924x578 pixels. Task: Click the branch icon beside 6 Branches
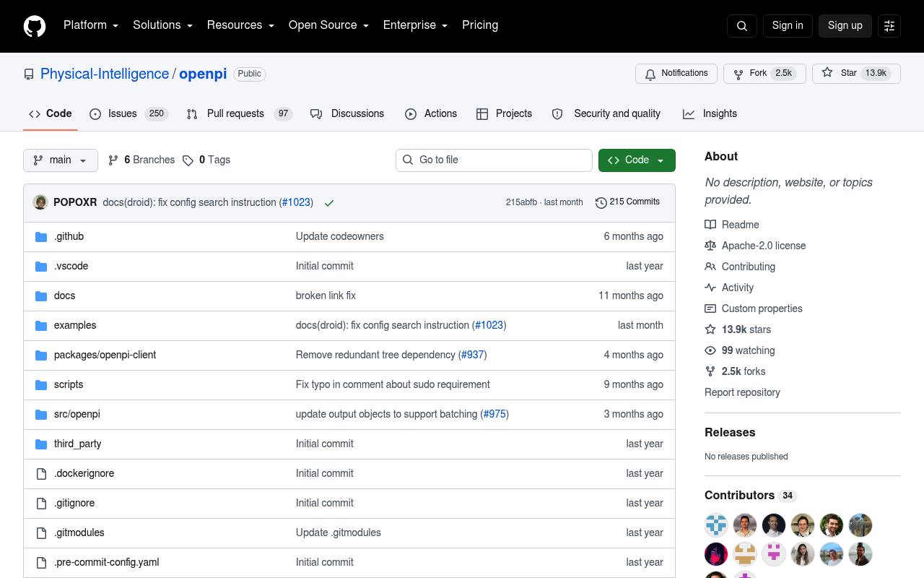113,160
